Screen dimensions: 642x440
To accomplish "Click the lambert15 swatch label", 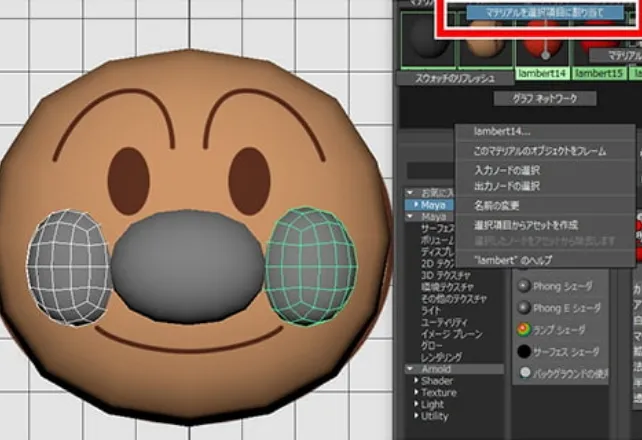I will pyautogui.click(x=598, y=74).
